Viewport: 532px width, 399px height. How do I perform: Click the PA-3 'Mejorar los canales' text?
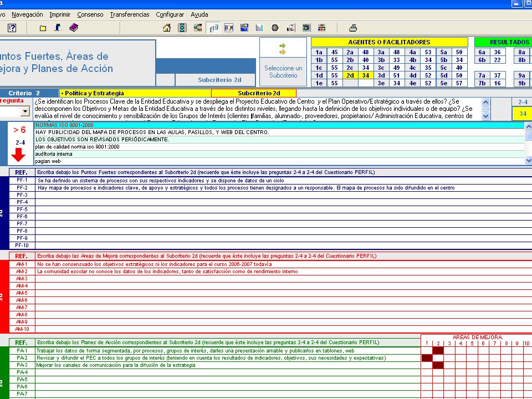[116, 365]
